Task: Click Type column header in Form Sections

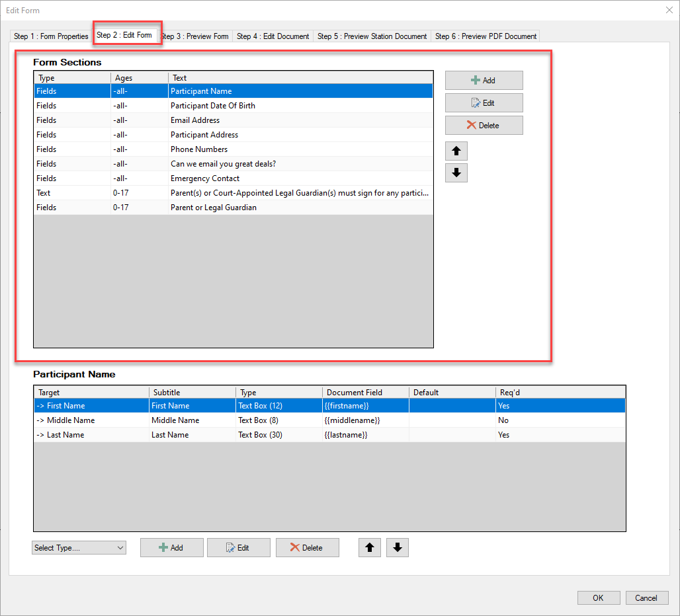Action: 72,77
